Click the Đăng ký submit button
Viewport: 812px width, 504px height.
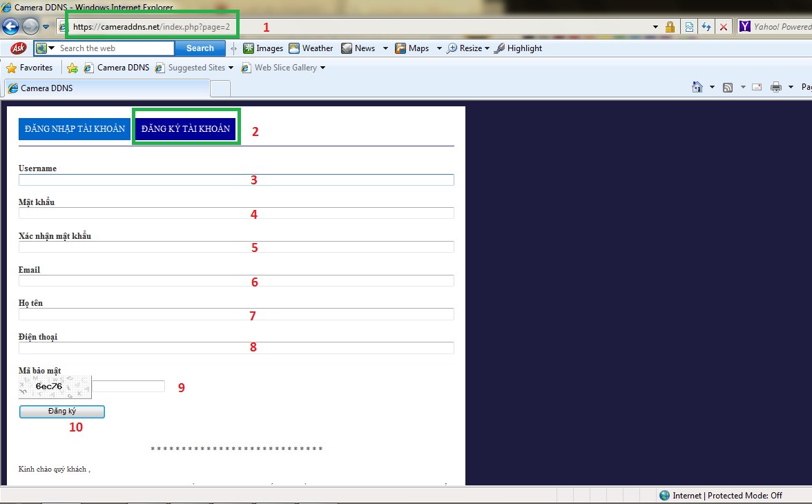pos(62,411)
